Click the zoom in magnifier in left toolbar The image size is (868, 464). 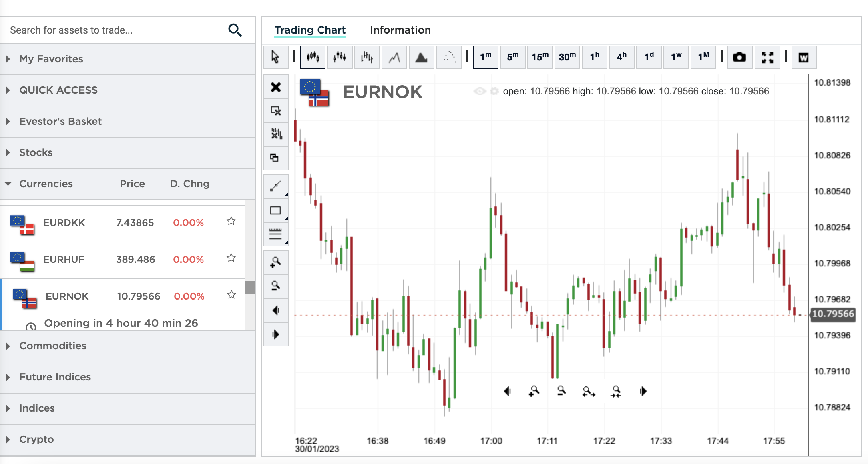275,262
